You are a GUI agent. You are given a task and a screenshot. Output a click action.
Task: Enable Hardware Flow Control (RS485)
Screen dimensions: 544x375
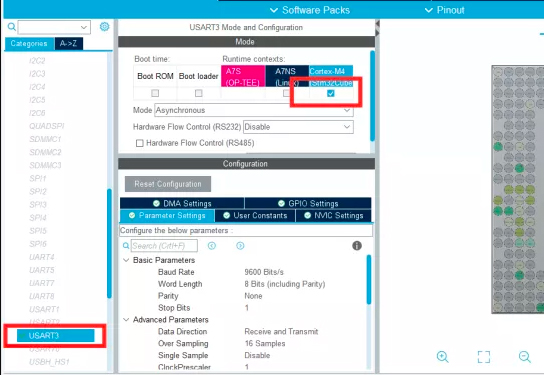click(x=139, y=143)
